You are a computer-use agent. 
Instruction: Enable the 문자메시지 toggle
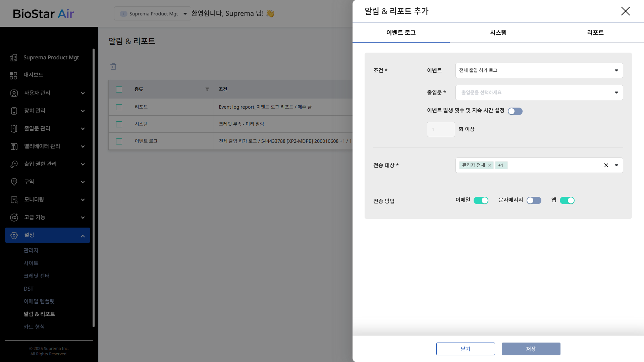click(x=534, y=200)
